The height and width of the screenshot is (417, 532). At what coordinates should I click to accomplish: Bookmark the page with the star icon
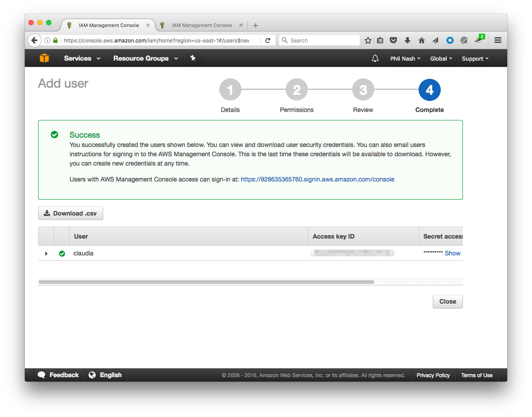pos(368,40)
